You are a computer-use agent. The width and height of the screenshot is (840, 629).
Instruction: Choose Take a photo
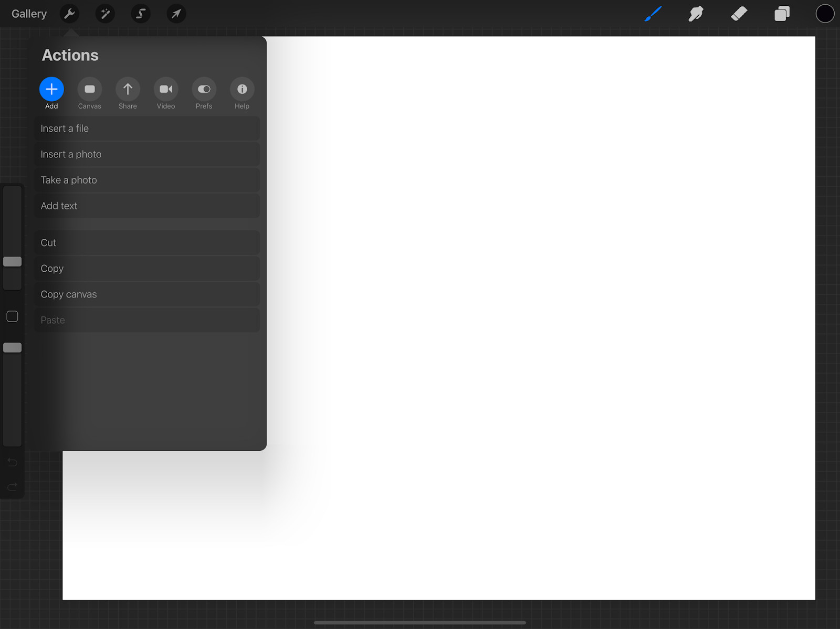(147, 180)
